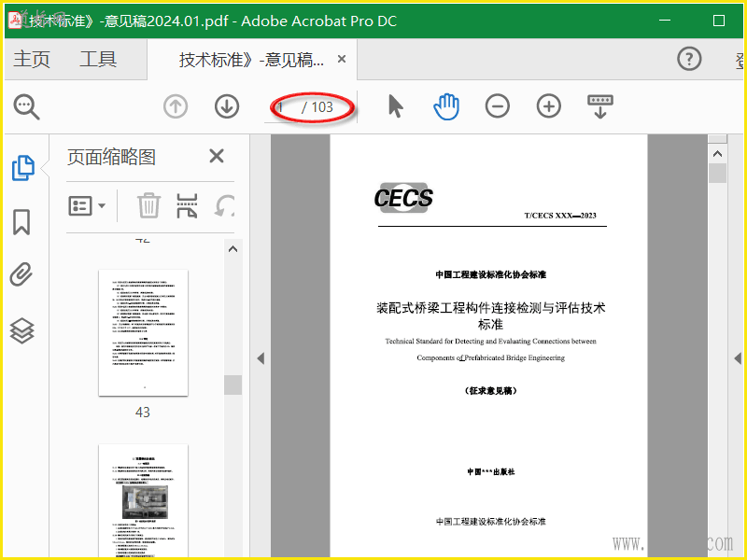The image size is (747, 560).
Task: Rotate page using the rotate icon
Action: point(224,205)
